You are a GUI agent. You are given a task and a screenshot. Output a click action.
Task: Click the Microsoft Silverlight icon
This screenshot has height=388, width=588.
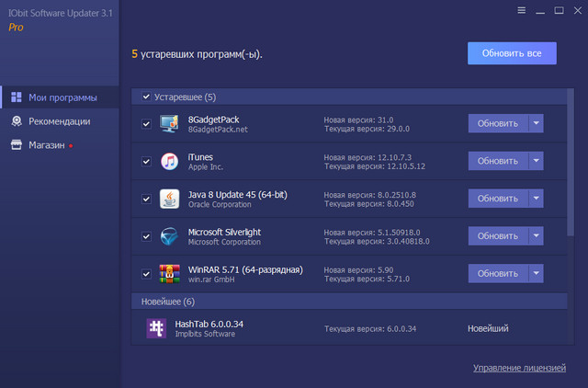click(170, 236)
